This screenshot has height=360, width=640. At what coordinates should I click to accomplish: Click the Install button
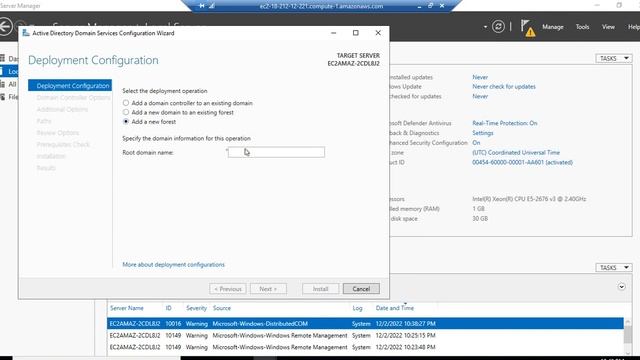pyautogui.click(x=320, y=289)
